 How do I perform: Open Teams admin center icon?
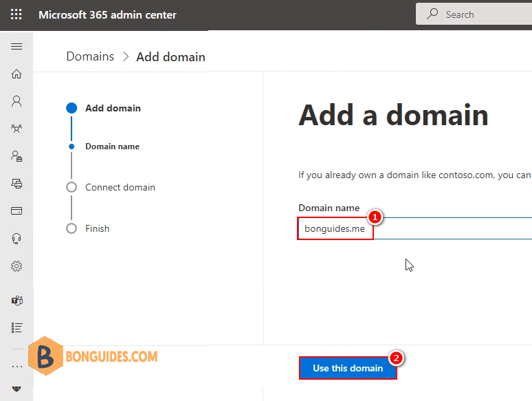point(16,301)
